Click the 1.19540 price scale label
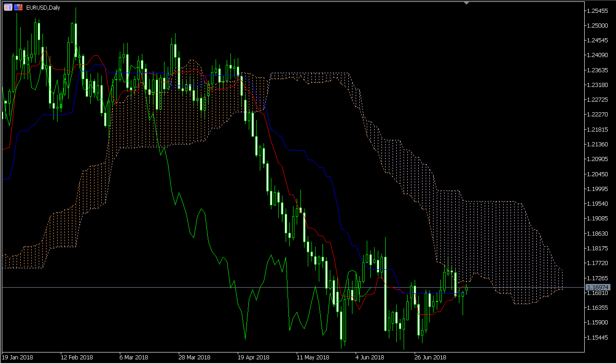Screen dimensions: 616x364 (597, 203)
